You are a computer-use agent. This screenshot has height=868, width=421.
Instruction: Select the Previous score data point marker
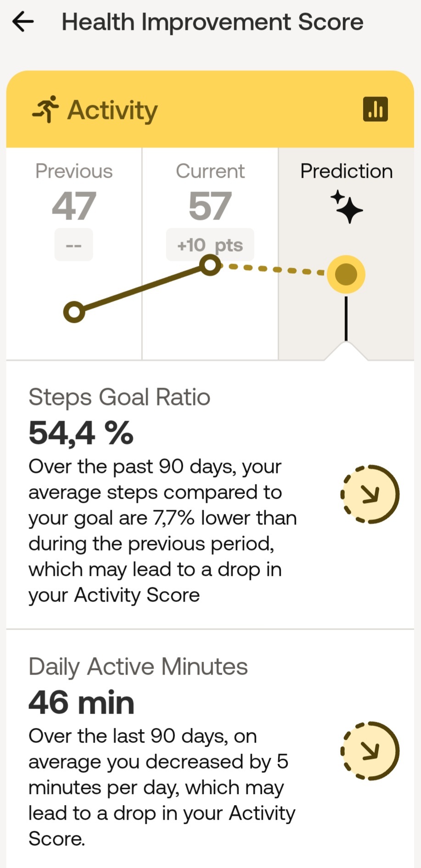pos(74,312)
